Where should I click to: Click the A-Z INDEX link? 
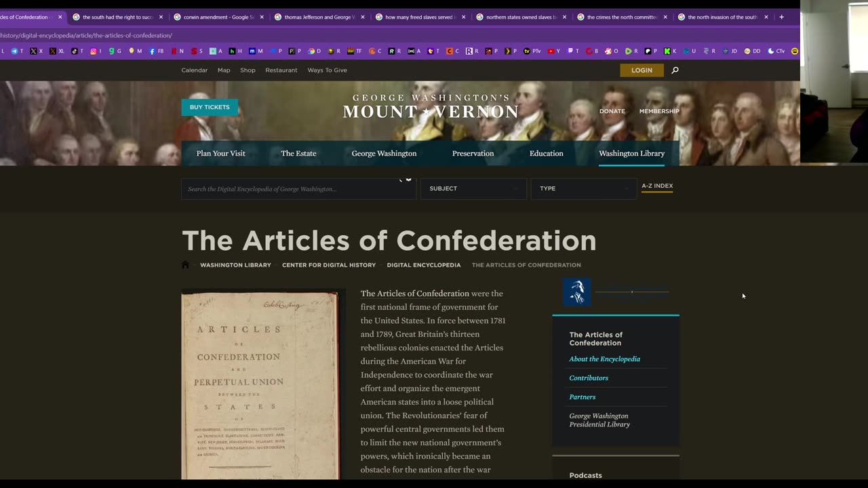tap(657, 186)
